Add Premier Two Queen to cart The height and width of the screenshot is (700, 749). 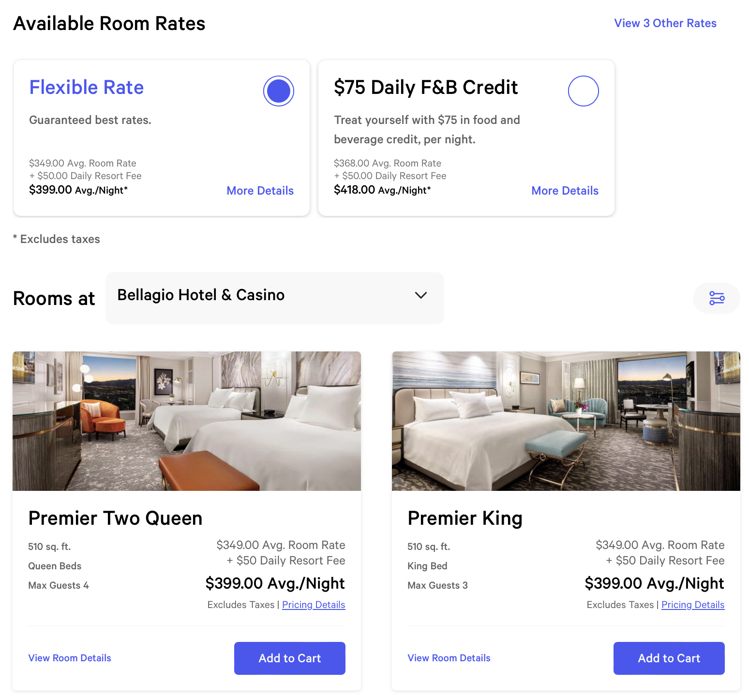pos(290,658)
